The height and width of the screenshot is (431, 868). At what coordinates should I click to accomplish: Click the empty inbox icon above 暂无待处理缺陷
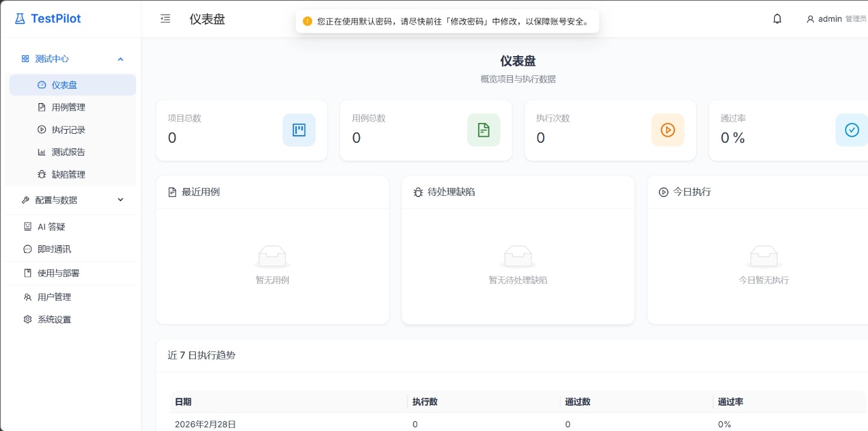click(518, 257)
